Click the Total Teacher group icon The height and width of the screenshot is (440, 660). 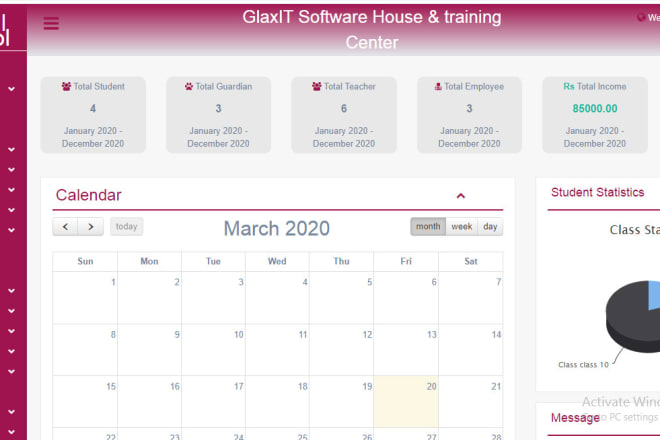click(x=317, y=86)
